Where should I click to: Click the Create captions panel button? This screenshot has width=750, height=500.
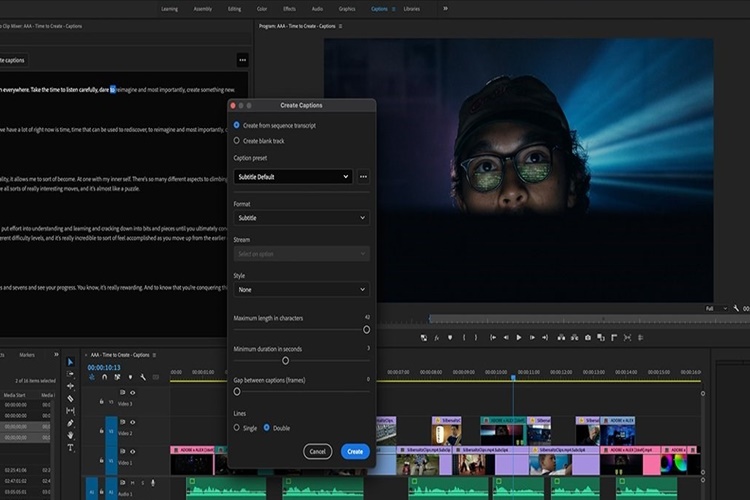(13, 60)
